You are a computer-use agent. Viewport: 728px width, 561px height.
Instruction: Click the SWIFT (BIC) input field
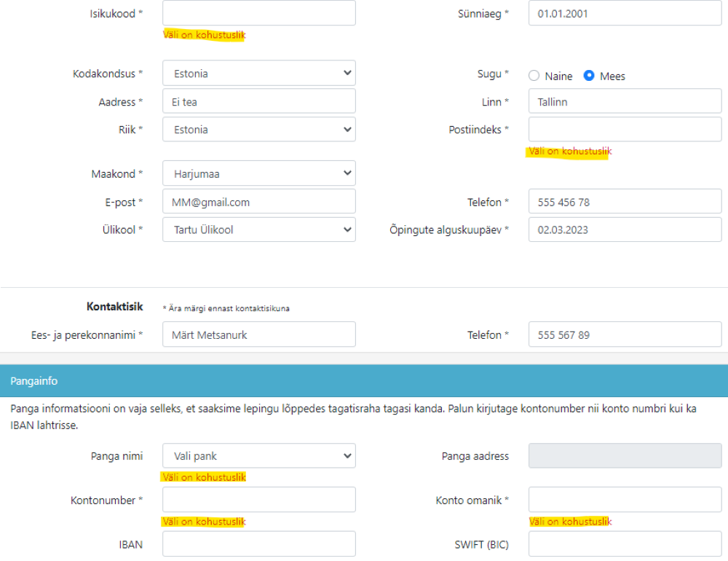[625, 544]
